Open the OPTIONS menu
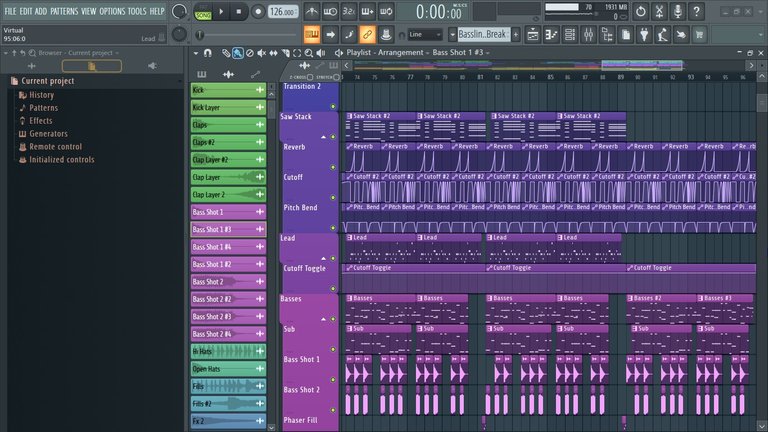This screenshot has width=768, height=432. click(112, 11)
